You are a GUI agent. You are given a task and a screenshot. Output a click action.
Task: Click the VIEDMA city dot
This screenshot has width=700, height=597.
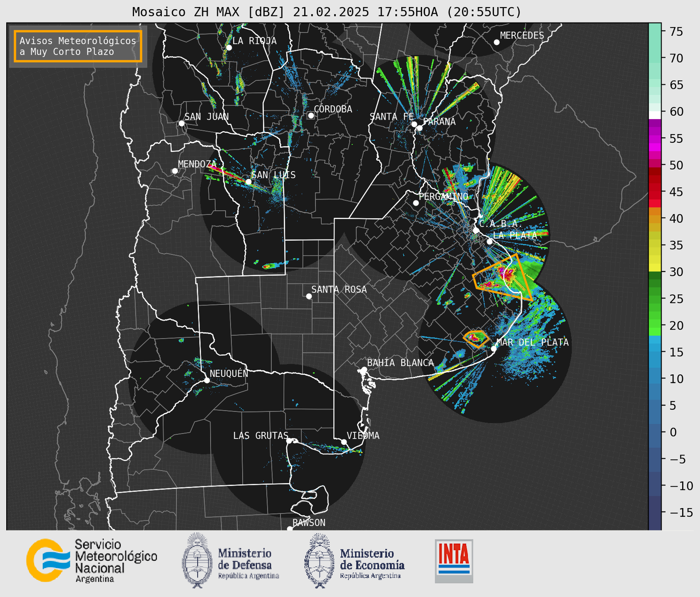[344, 442]
